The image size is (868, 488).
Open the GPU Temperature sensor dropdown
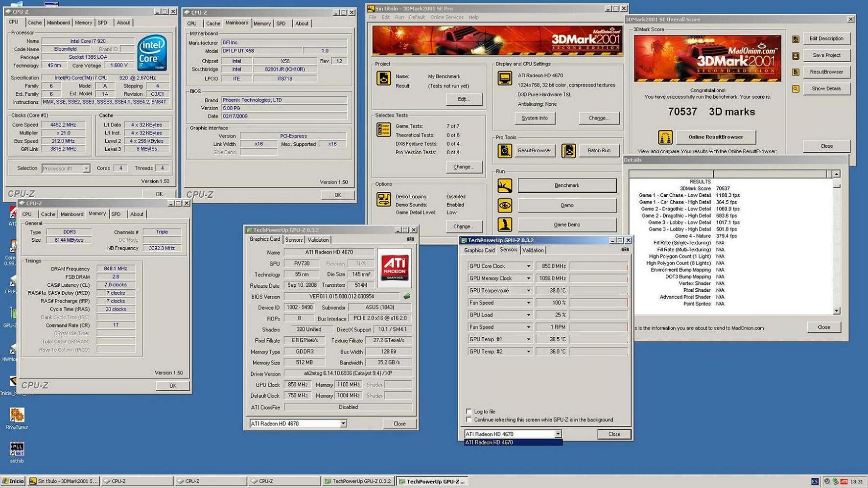tap(528, 291)
